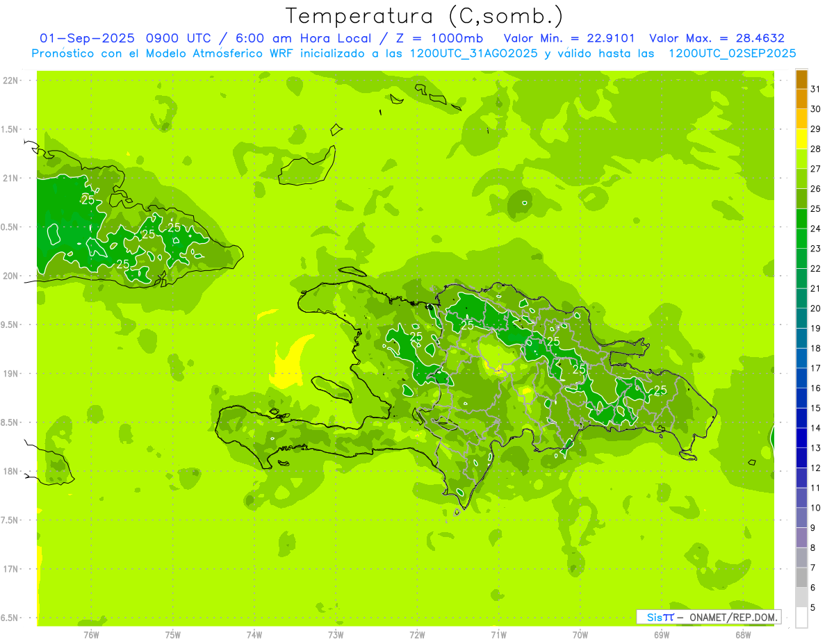
Task: Click the color scale label 31
Action: tap(816, 89)
